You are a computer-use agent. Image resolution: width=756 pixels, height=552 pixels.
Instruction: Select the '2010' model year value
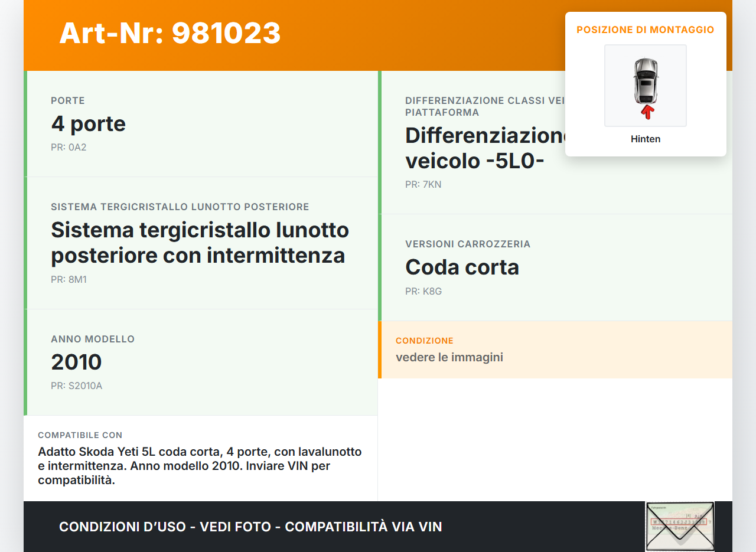tap(77, 362)
